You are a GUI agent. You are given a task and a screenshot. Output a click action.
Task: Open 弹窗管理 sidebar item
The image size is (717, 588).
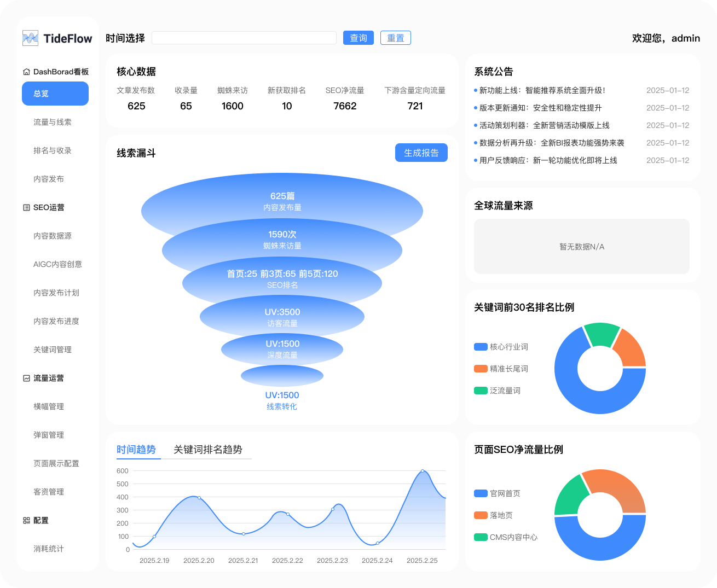tap(49, 435)
